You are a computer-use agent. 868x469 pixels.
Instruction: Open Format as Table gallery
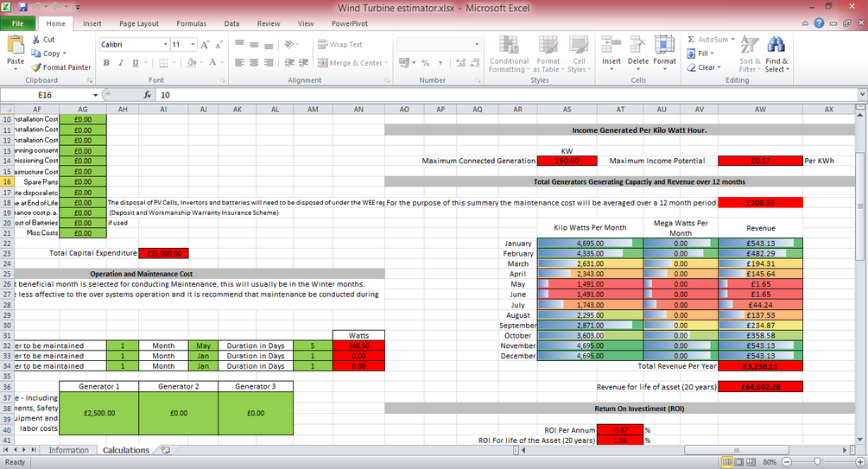click(x=548, y=54)
